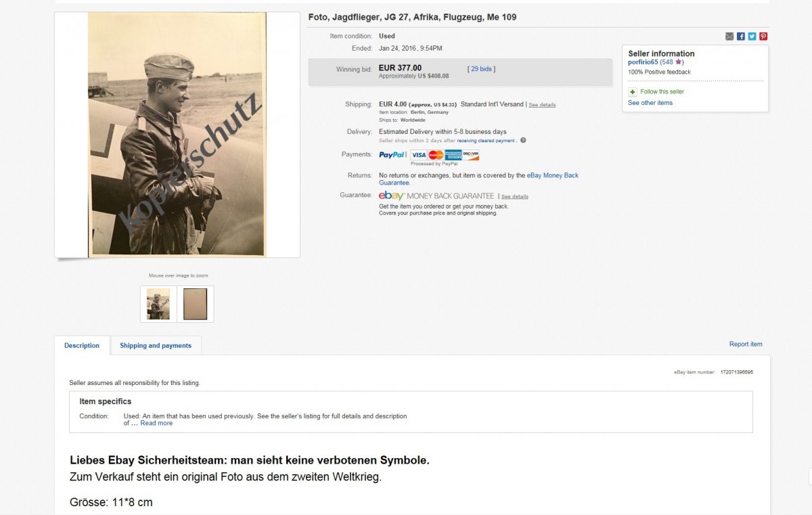Expand item condition with Read more

156,423
